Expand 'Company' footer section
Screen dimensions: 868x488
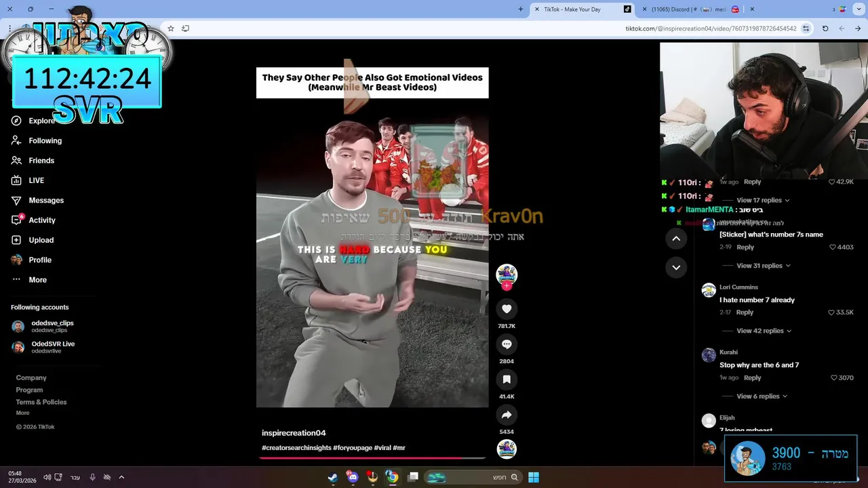31,378
